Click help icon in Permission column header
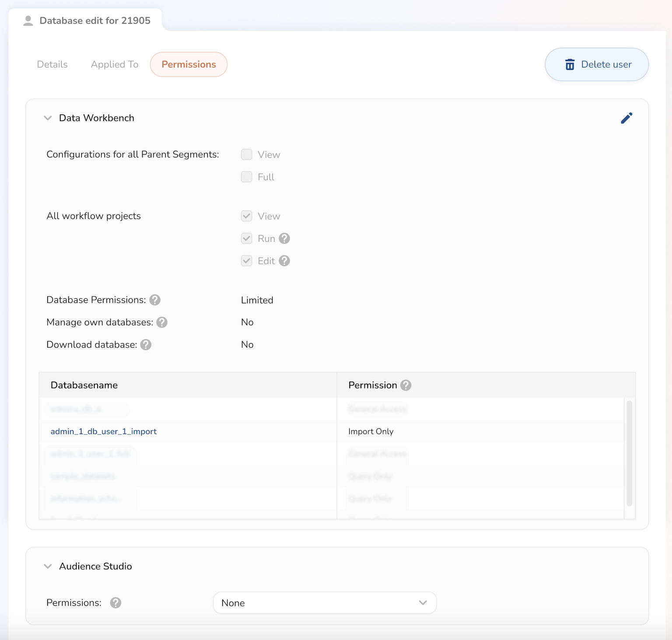Screen dimensions: 672x640 point(406,385)
